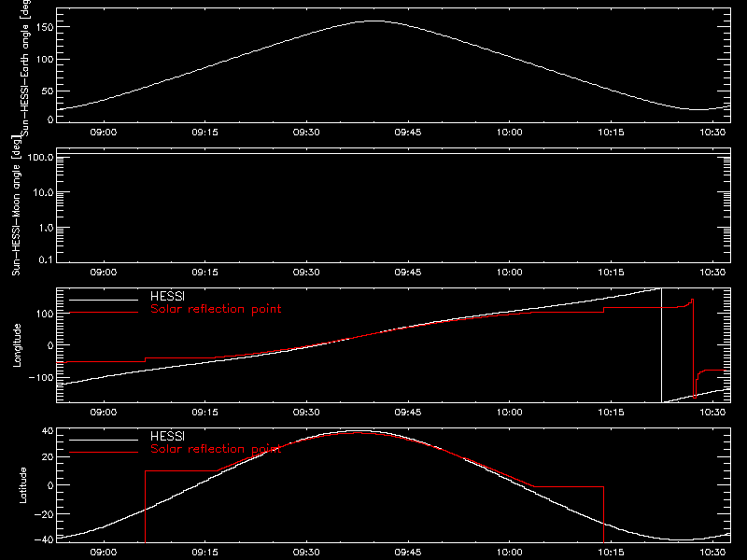Click the 40 tick on Latitude axis
Screen dimensions: 747x560
coord(48,431)
